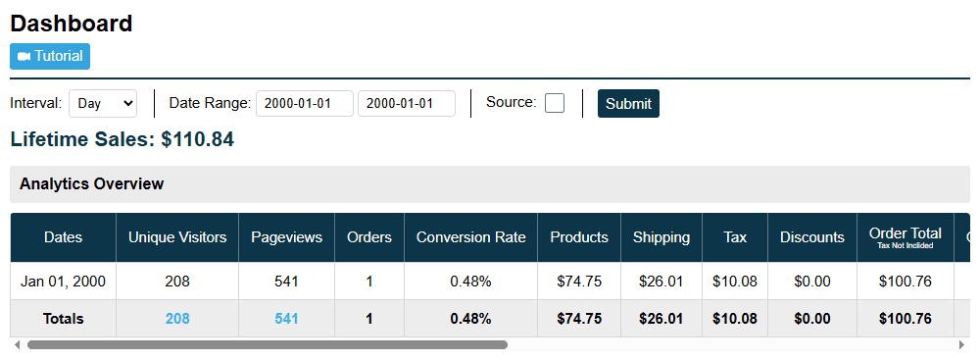Click the start date field 2000-01-01
Viewport: 980px width, 360px height.
305,104
